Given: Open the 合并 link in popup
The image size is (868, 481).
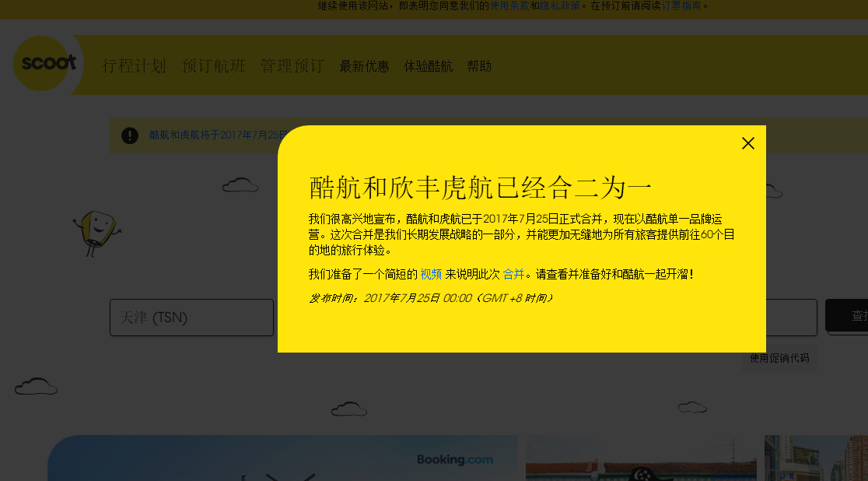Looking at the screenshot, I should (x=513, y=274).
